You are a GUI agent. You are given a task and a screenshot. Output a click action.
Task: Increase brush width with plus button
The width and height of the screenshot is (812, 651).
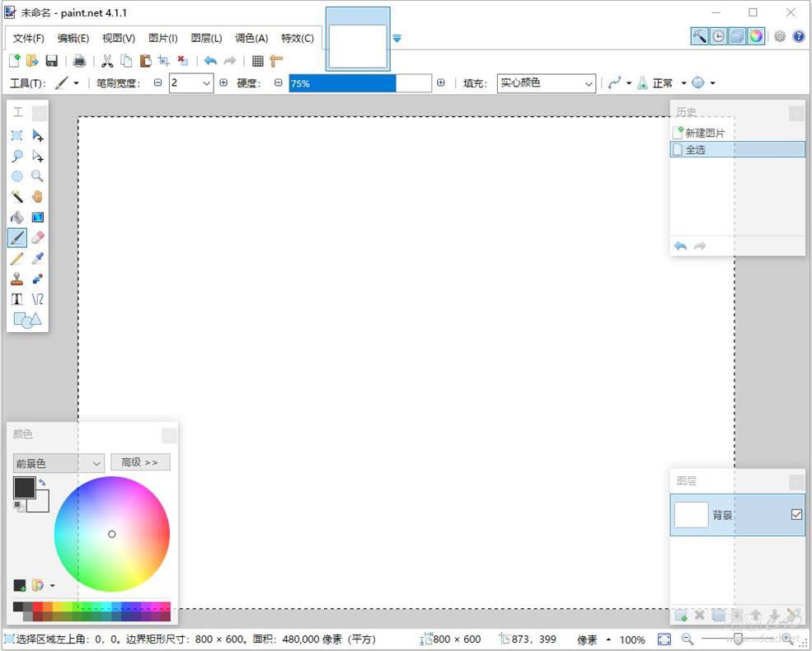[x=223, y=82]
